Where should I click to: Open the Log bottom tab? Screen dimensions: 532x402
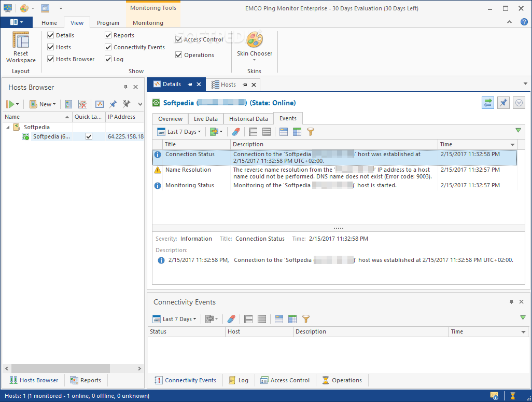point(239,380)
